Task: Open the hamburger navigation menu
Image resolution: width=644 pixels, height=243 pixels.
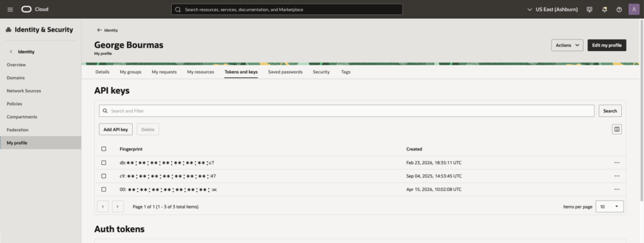Action: click(x=10, y=9)
